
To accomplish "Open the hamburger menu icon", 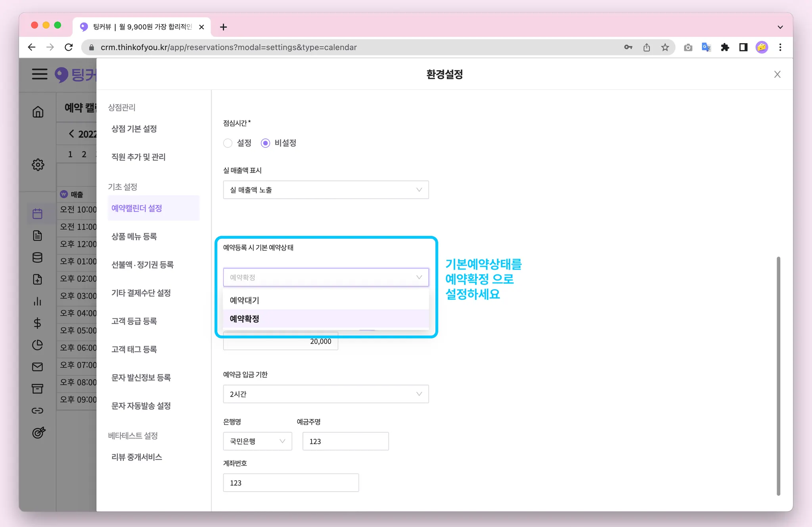I will click(40, 74).
